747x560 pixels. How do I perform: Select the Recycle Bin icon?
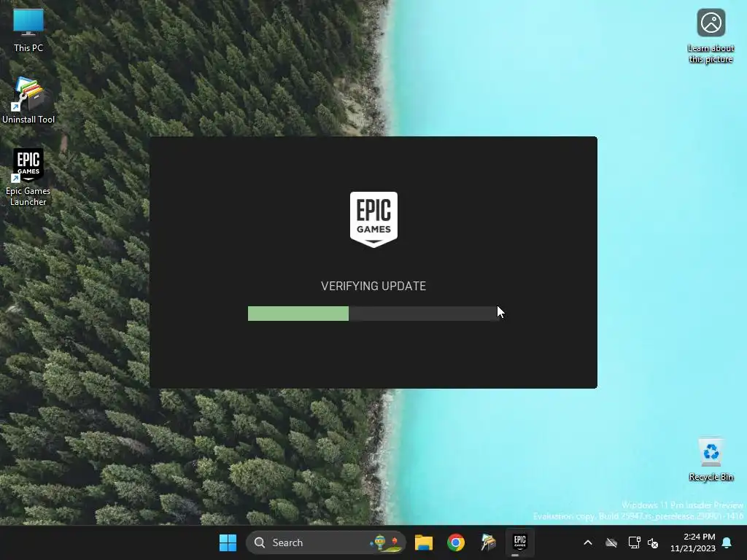coord(711,459)
